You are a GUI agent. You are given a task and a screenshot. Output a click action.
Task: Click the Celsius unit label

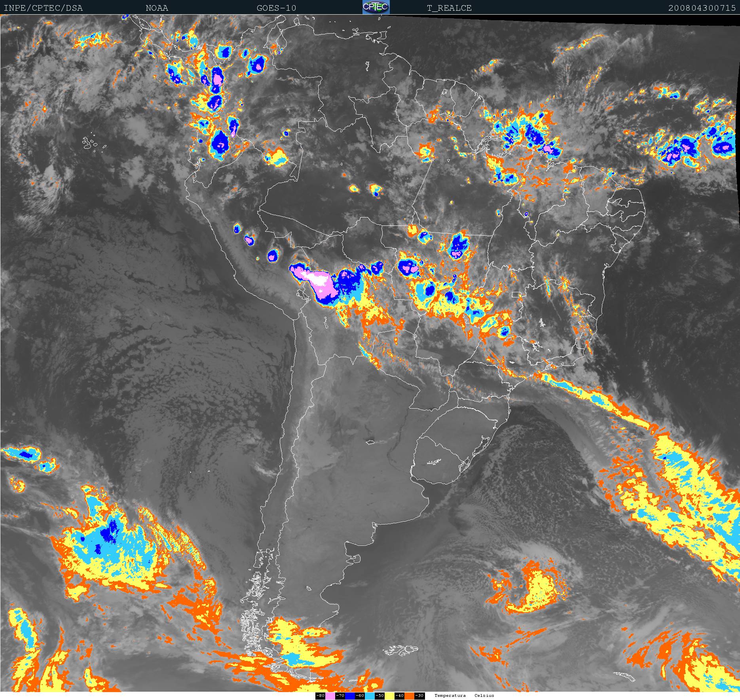point(484,696)
